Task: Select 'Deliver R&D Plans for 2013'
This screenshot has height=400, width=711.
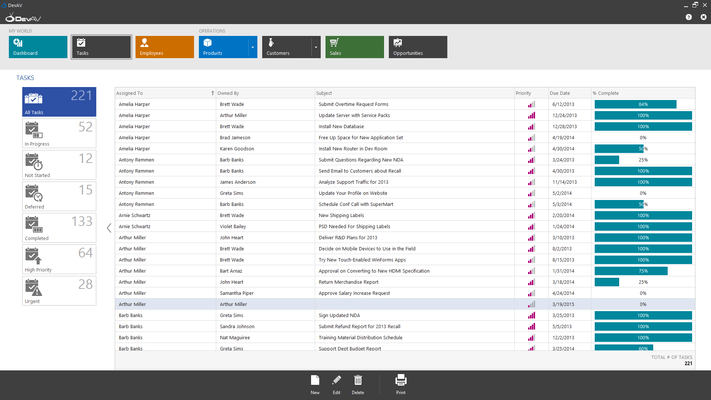Action: [x=405, y=238]
